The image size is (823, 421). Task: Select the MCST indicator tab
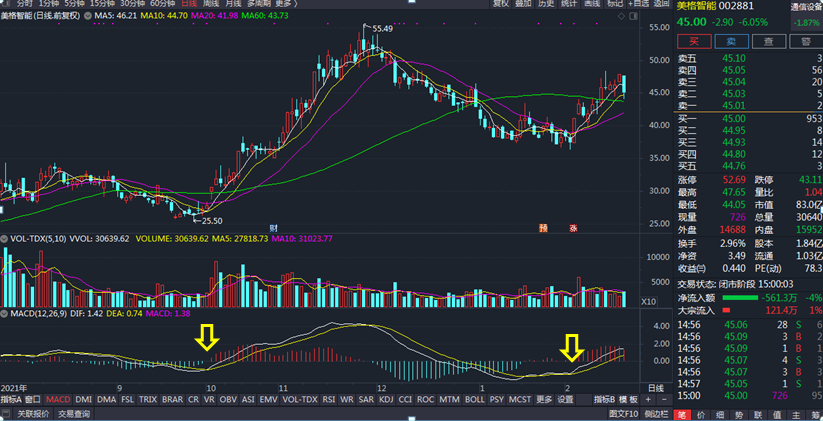(x=521, y=399)
